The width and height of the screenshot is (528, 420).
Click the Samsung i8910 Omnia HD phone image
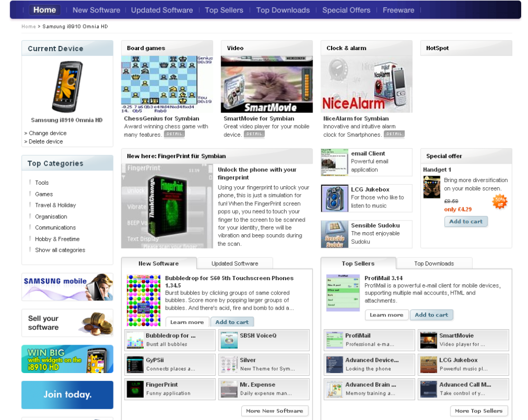pyautogui.click(x=67, y=87)
